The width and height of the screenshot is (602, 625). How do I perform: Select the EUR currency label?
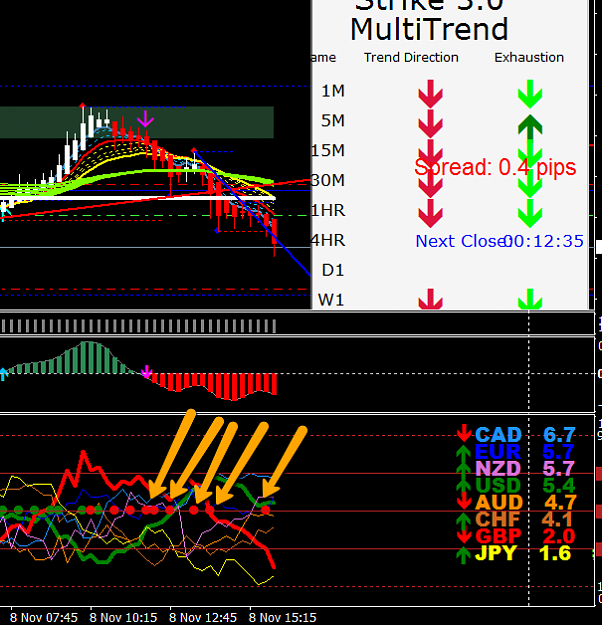[498, 452]
